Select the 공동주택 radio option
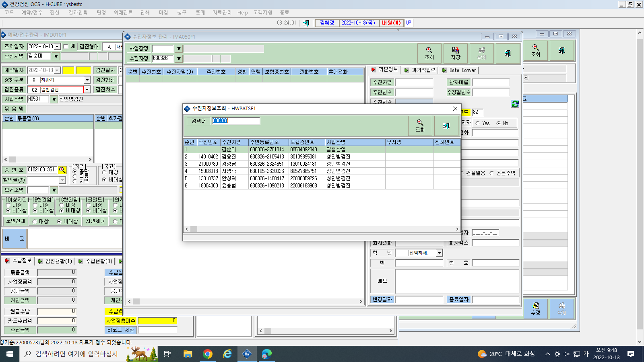 point(491,173)
